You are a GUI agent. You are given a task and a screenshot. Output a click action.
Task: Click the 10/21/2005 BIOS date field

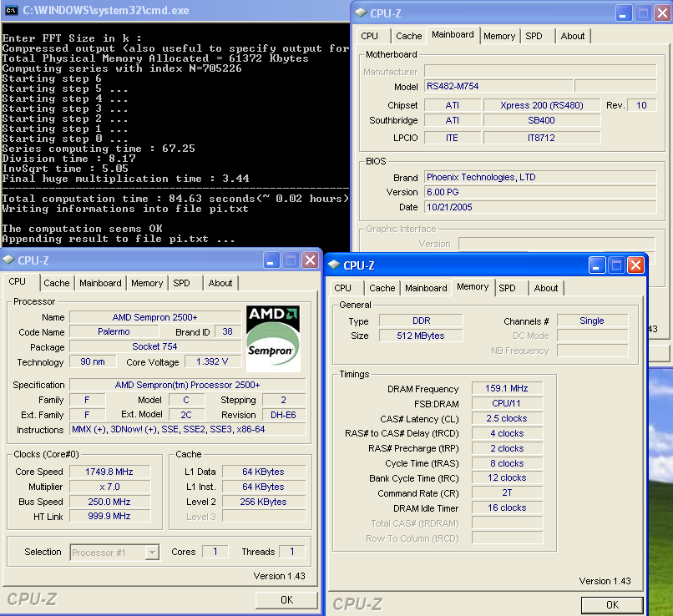coord(540,207)
